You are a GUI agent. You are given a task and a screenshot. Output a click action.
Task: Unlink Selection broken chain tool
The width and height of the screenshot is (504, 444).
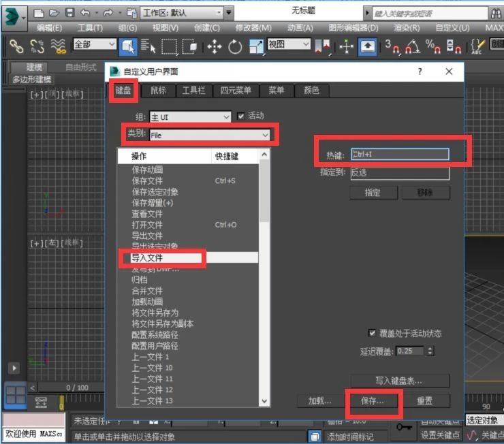coord(37,46)
